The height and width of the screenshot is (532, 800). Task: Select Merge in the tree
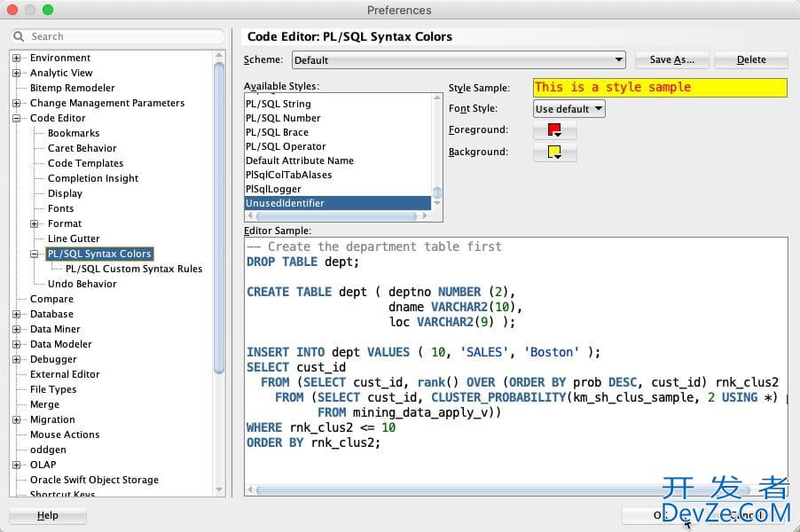pos(44,404)
